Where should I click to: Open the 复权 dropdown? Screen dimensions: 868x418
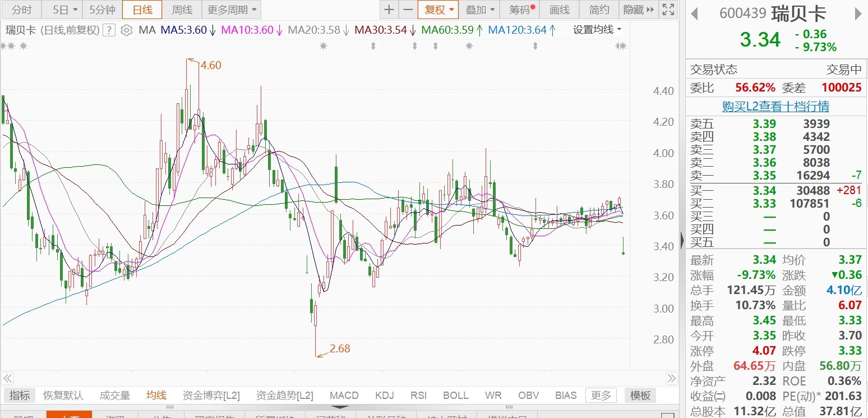point(438,10)
